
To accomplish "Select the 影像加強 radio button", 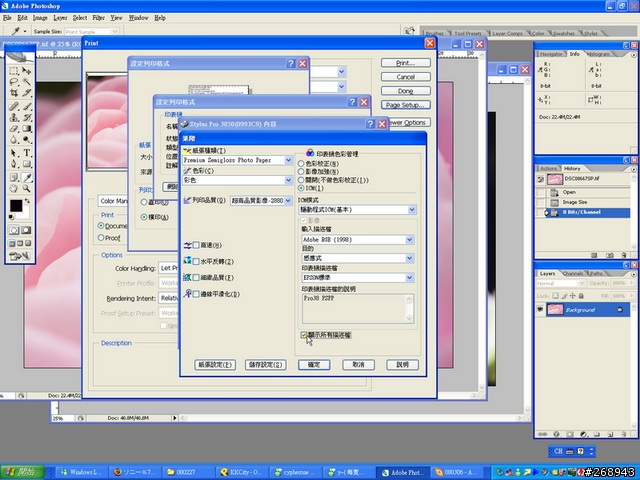I will tap(301, 172).
